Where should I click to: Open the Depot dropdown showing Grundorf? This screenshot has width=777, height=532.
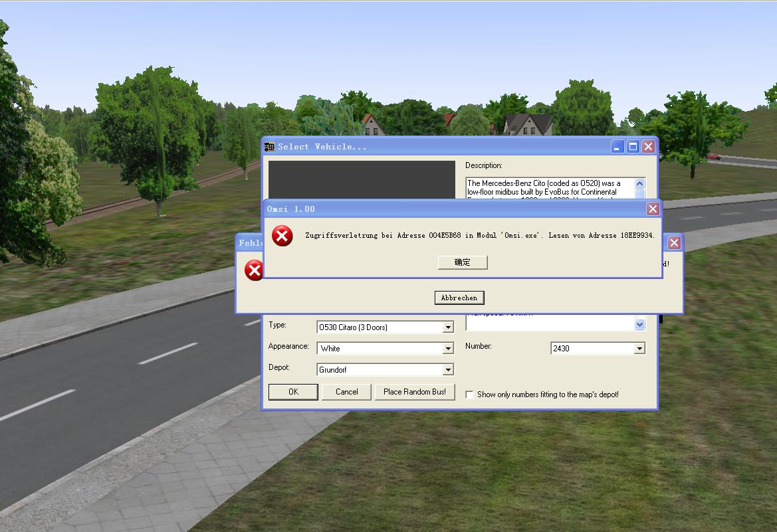click(448, 370)
